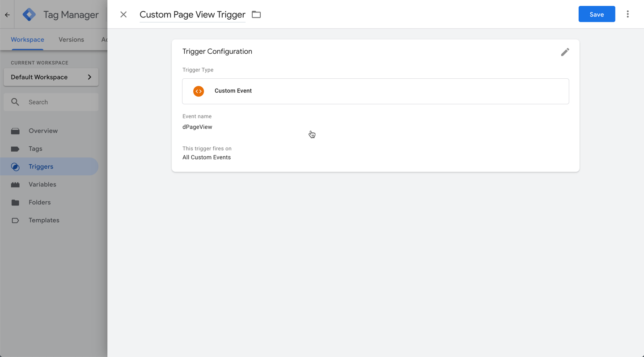Click the folder icon beside trigger name
This screenshot has width=644, height=357.
pyautogui.click(x=256, y=14)
